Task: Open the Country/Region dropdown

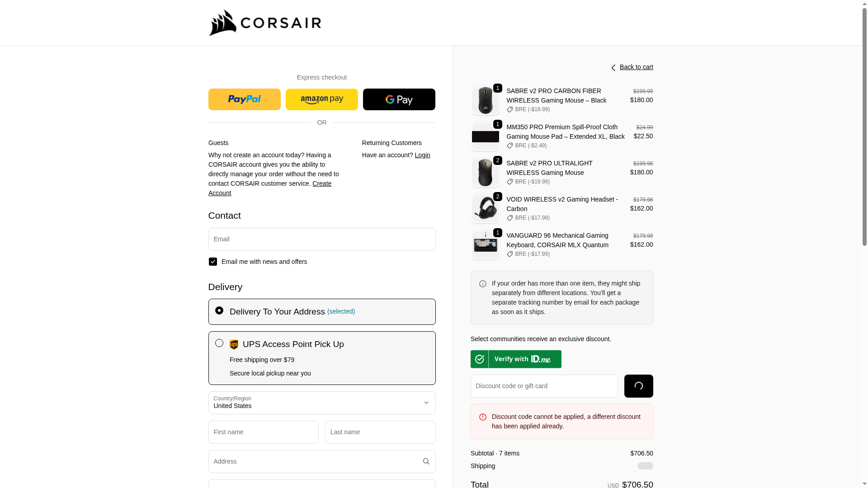Action: coord(321,403)
